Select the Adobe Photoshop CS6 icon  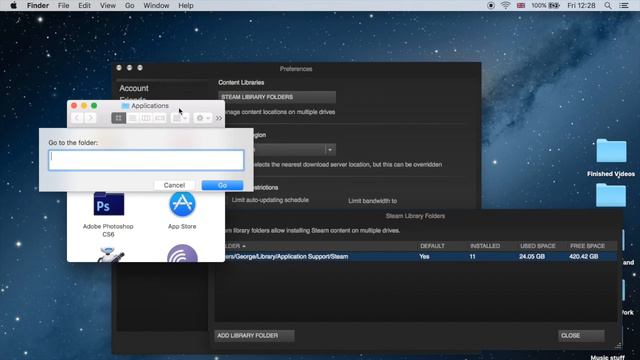(x=109, y=204)
